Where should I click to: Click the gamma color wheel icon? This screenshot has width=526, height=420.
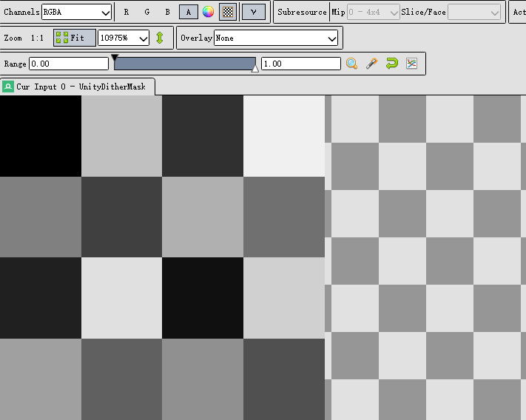coord(208,12)
